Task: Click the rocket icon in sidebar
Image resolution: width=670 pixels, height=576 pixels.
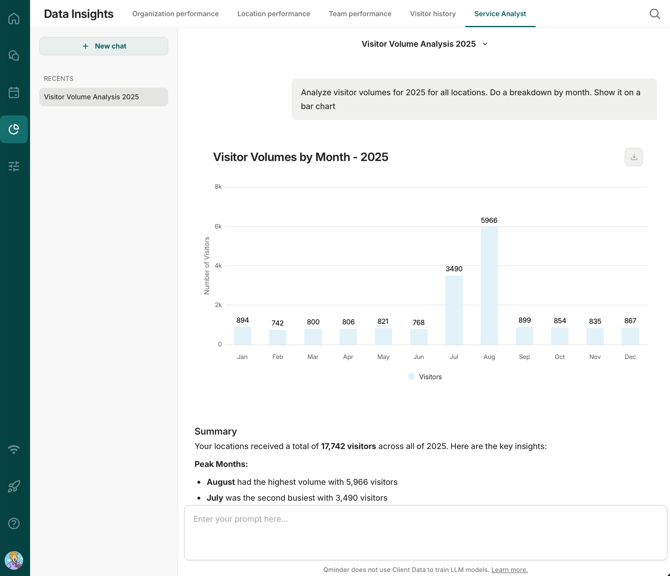Action: [x=14, y=487]
